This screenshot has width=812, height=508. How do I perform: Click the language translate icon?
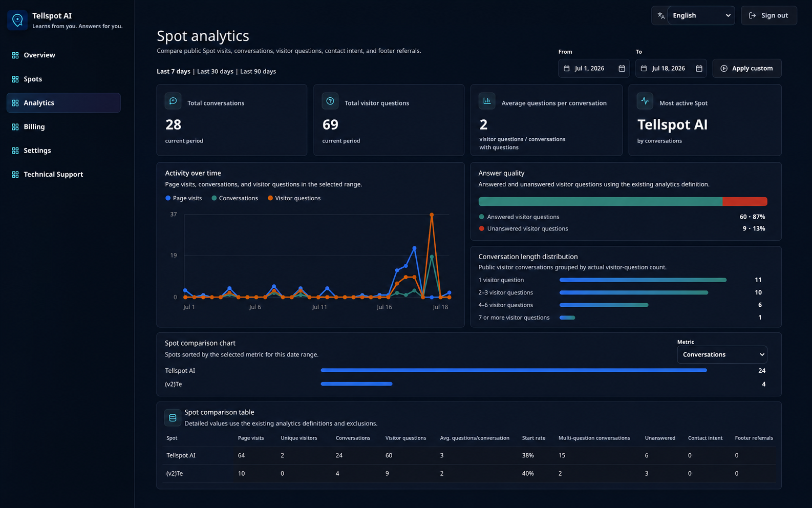[661, 15]
